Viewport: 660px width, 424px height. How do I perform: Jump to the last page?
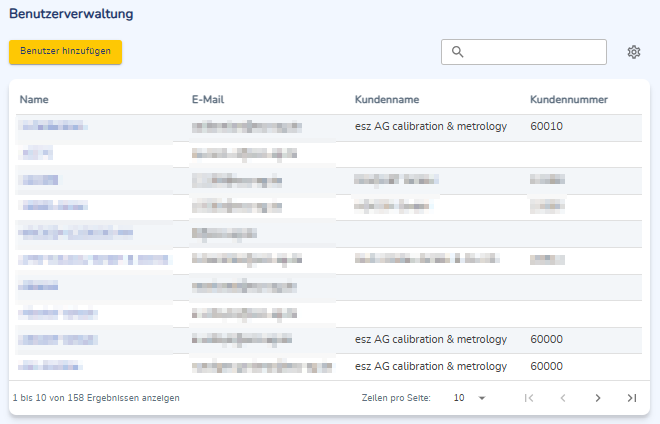coord(632,398)
